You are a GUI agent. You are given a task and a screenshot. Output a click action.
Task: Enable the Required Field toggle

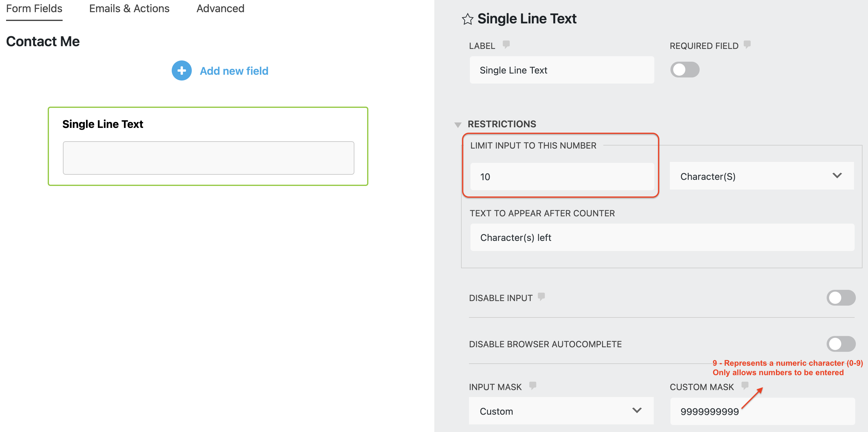[685, 69]
